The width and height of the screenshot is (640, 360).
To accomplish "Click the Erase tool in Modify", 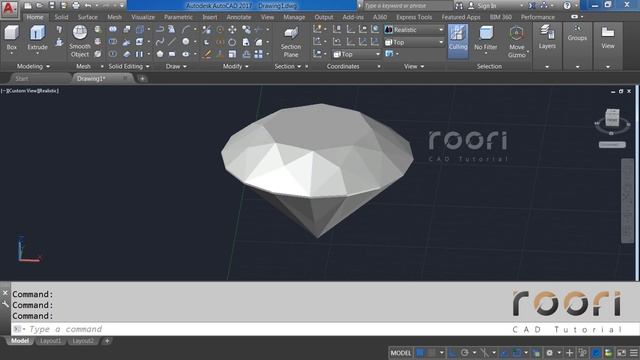I will pos(207,54).
